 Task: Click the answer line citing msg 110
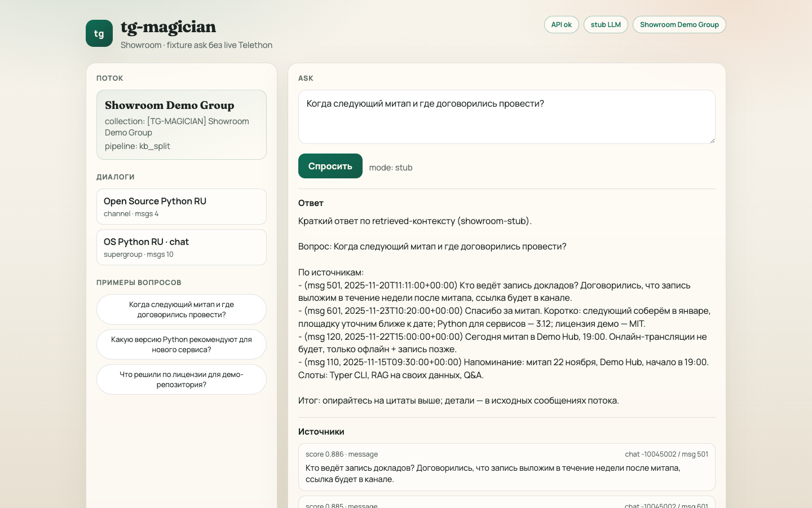(x=504, y=369)
